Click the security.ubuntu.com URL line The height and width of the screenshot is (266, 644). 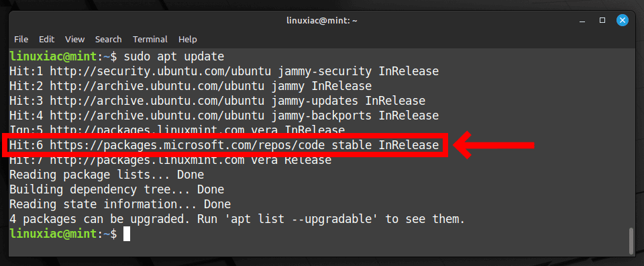[224, 71]
